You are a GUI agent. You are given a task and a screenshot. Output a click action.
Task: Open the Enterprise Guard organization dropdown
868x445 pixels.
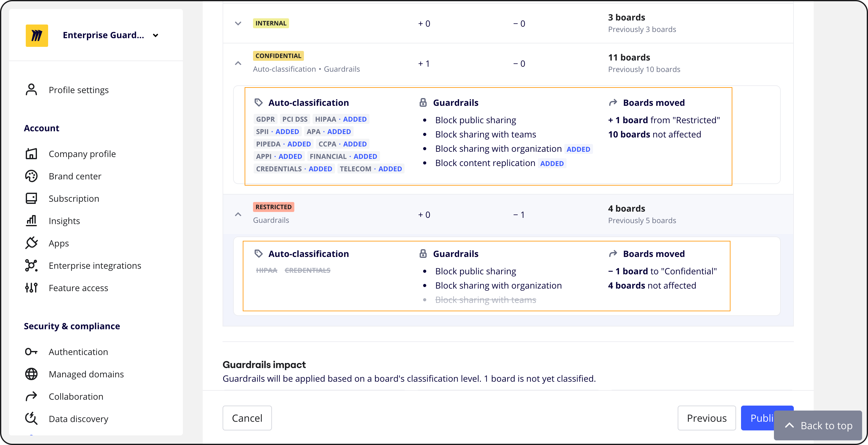(156, 35)
